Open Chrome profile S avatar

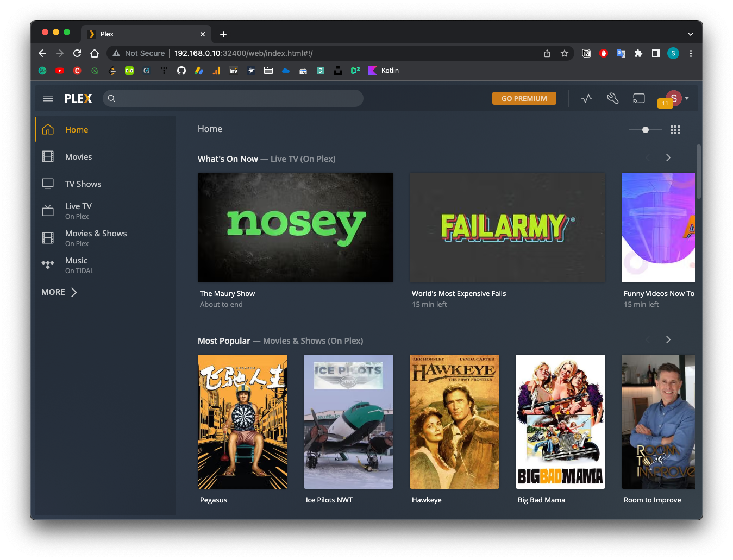[673, 53]
